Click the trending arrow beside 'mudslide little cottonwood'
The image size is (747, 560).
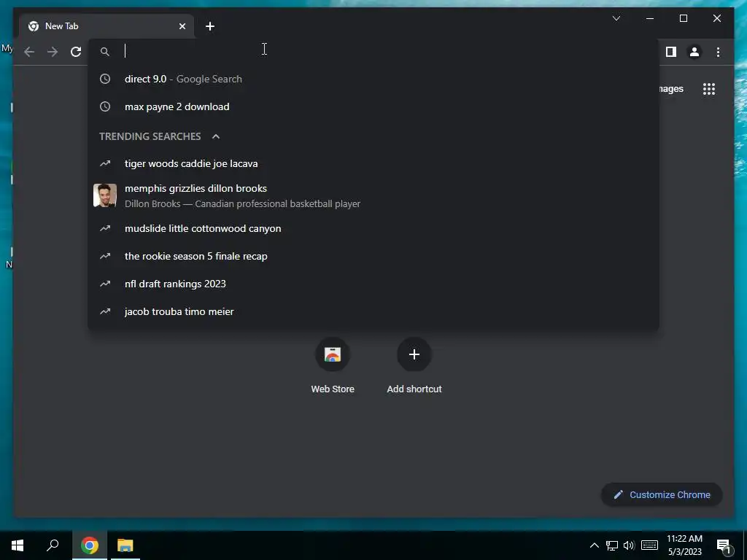[x=105, y=228]
